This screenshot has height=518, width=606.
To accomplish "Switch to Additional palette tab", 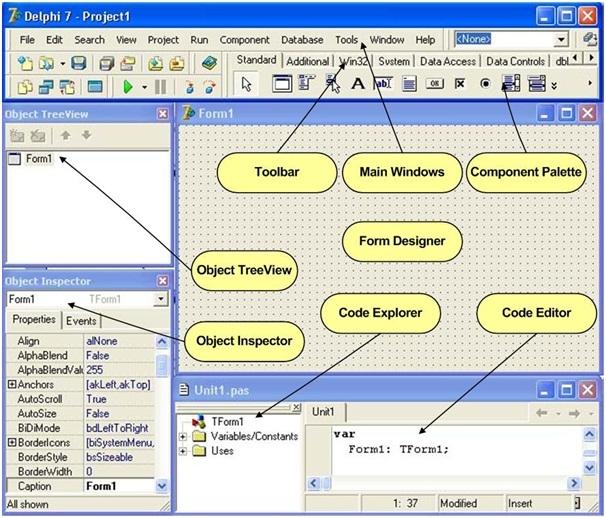I will pos(308,61).
